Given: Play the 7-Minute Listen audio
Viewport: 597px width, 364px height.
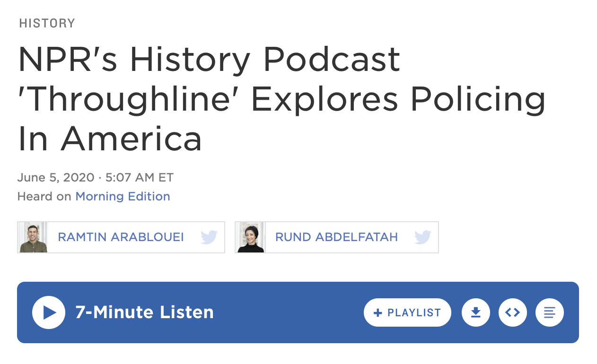Looking at the screenshot, I should 49,312.
